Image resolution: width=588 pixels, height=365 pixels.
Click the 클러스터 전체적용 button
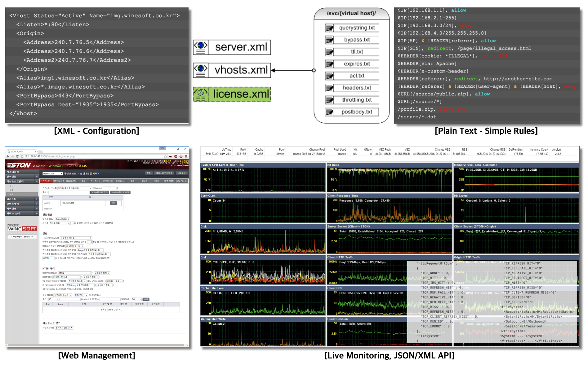point(164,173)
